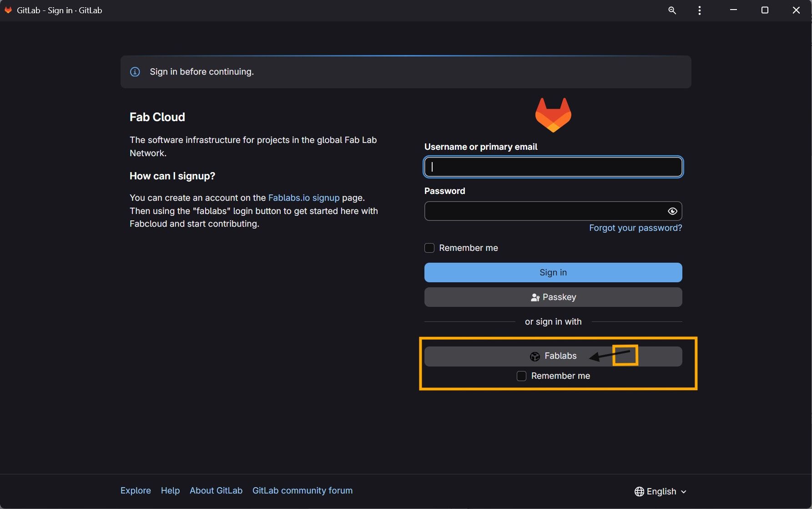Image resolution: width=812 pixels, height=509 pixels.
Task: Click the 'or sign in with' divider text
Action: [x=553, y=322]
